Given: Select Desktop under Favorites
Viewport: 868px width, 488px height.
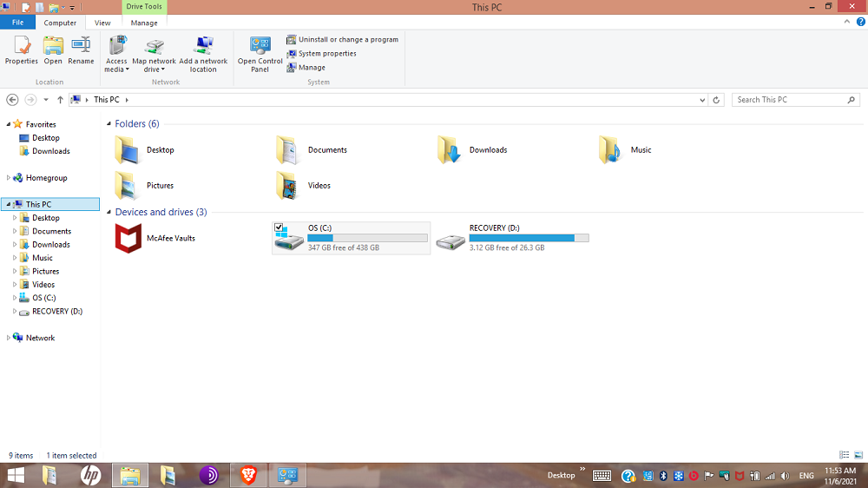Looking at the screenshot, I should 39,138.
